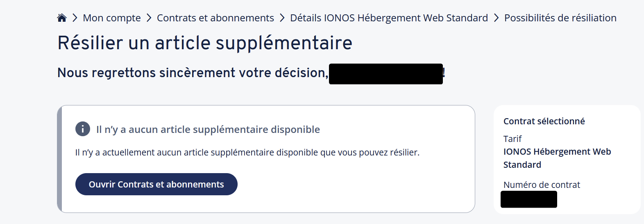Viewport: 644px width, 224px height.
Task: Click the home icon in the breadcrumb
Action: pyautogui.click(x=62, y=18)
